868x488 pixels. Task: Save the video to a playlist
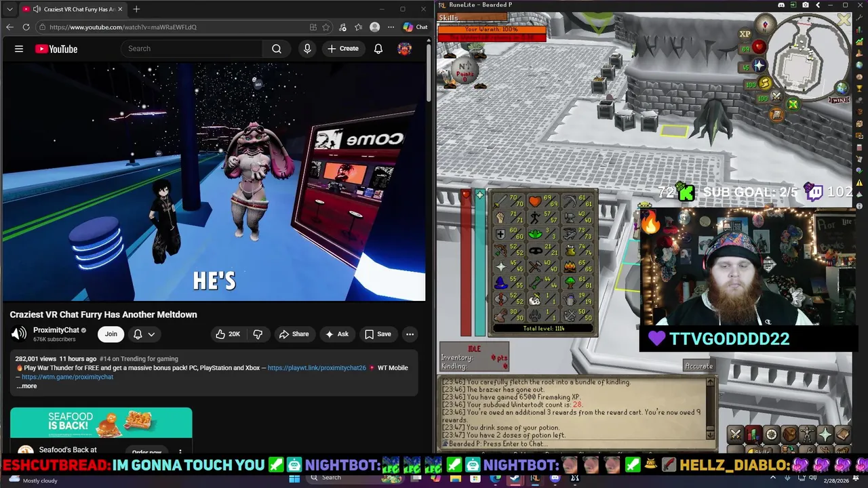(x=378, y=334)
